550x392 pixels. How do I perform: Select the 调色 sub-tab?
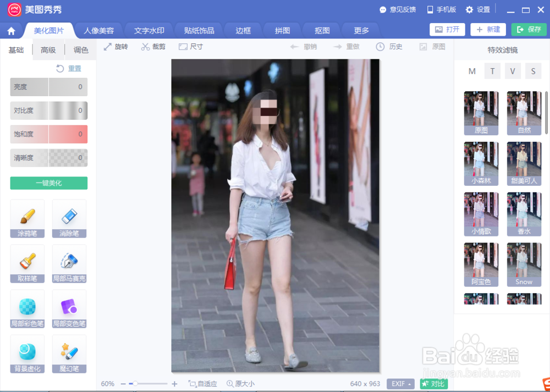[x=81, y=50]
